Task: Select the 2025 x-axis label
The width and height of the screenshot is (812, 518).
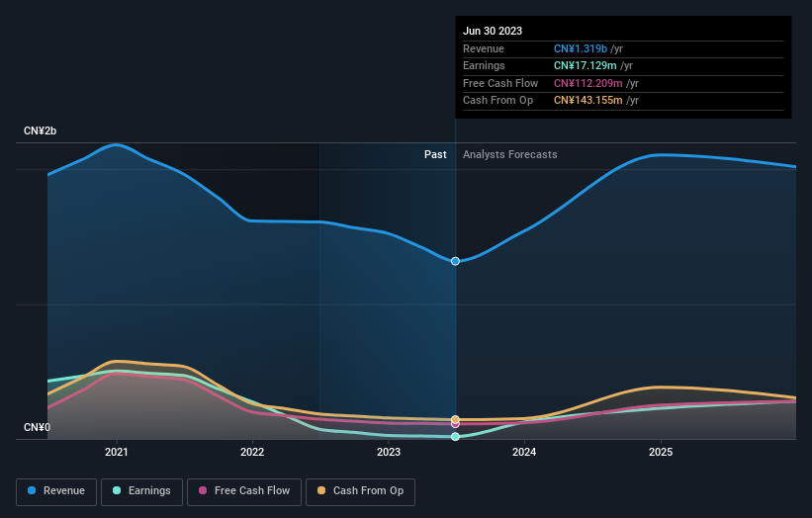Action: (661, 453)
